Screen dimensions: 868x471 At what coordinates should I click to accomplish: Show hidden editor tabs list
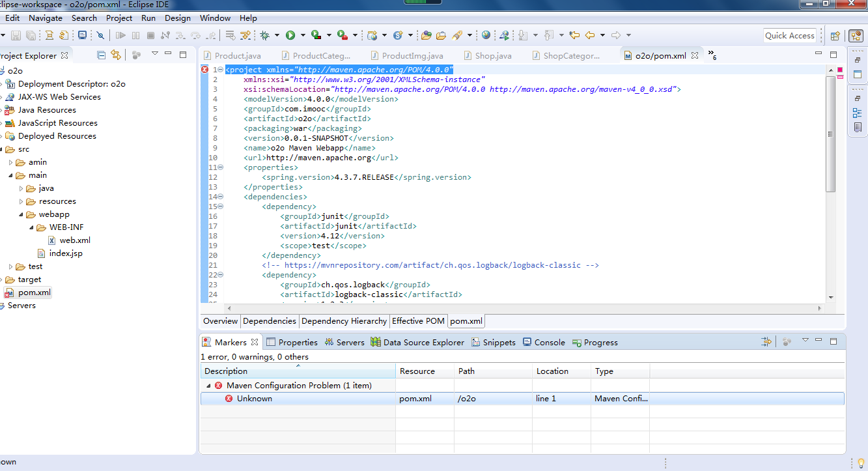tap(712, 55)
